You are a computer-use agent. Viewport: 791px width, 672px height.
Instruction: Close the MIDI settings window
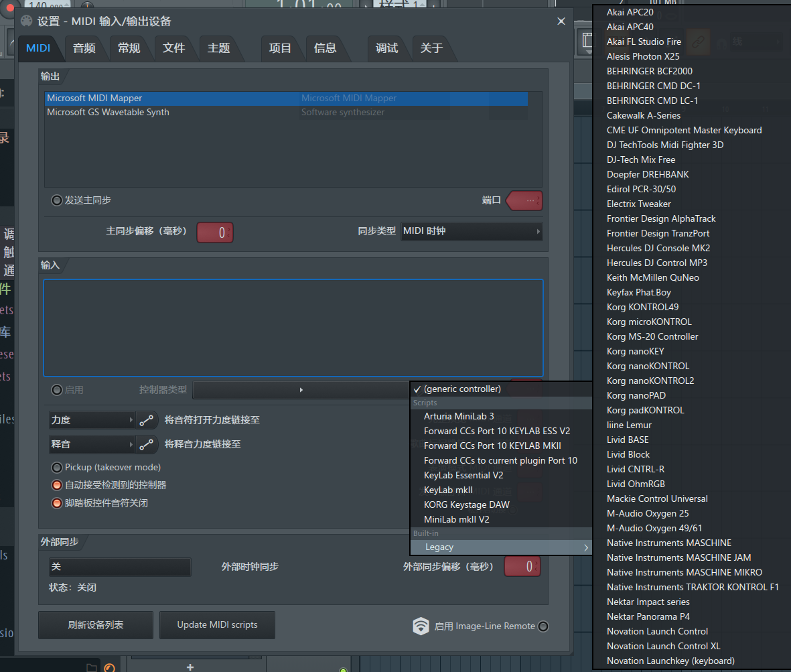click(x=561, y=21)
